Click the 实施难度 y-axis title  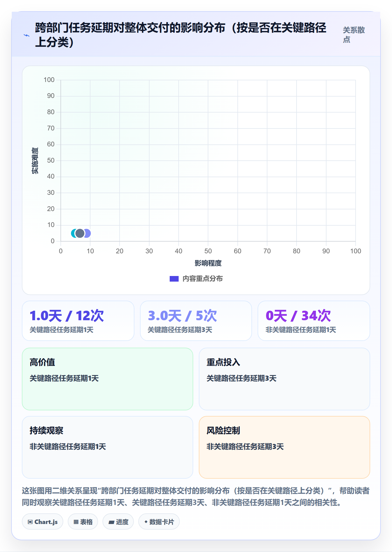pos(35,161)
